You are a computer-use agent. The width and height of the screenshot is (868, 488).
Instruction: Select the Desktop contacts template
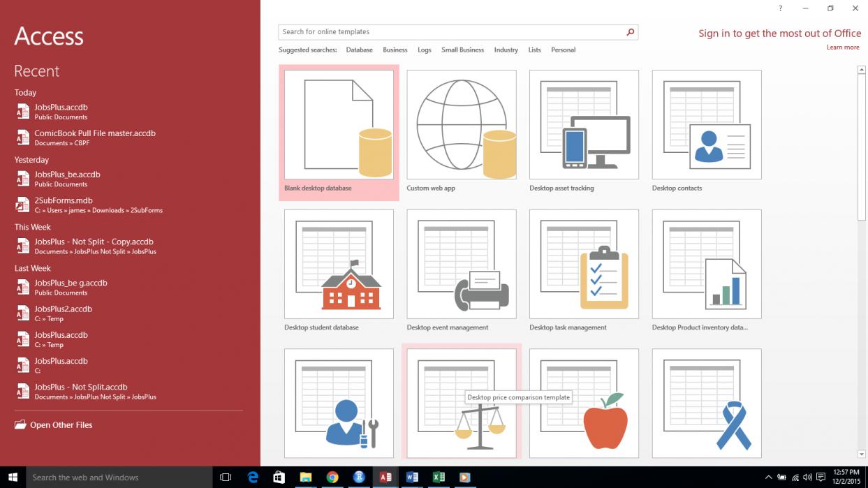pos(707,133)
